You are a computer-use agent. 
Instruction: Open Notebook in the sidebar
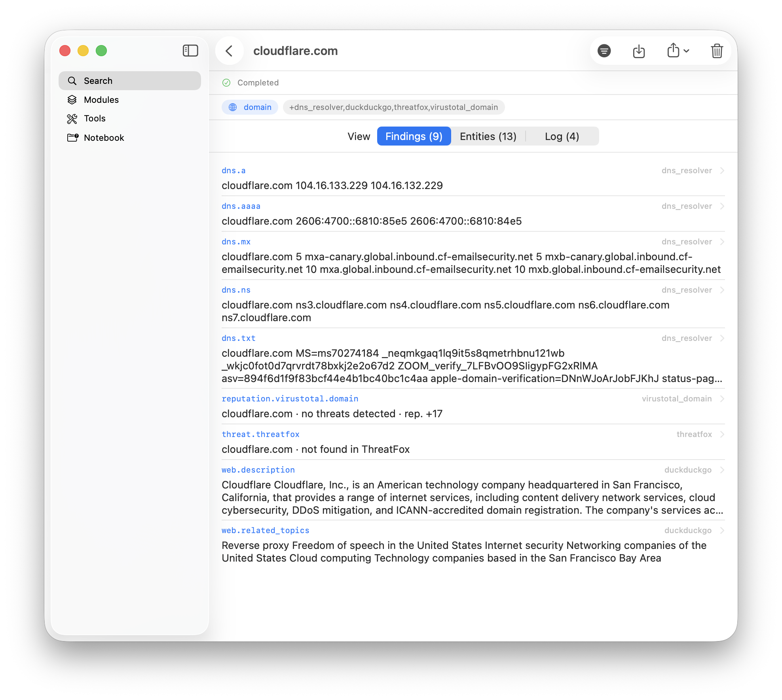point(130,138)
